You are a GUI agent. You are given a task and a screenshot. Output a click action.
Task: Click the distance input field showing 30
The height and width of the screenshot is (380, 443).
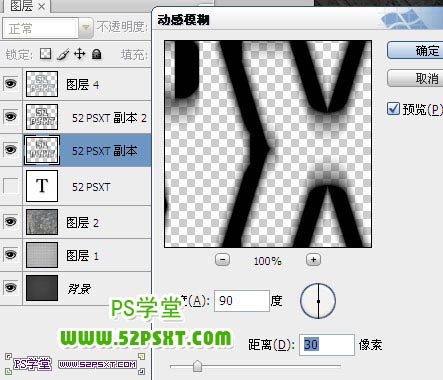point(327,345)
